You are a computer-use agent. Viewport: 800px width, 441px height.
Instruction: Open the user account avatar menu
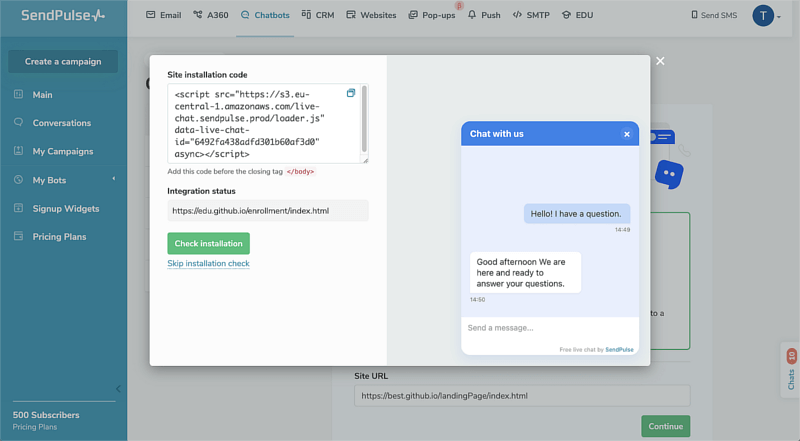[x=766, y=15]
